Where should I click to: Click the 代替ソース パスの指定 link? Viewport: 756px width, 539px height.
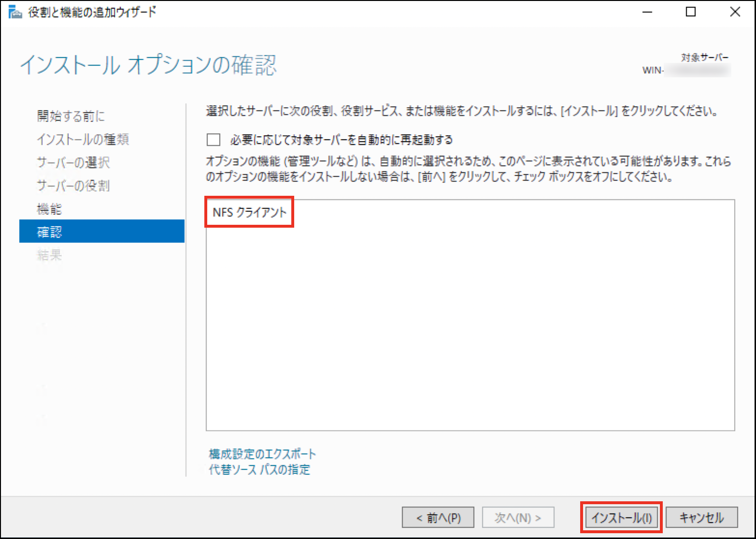click(259, 469)
